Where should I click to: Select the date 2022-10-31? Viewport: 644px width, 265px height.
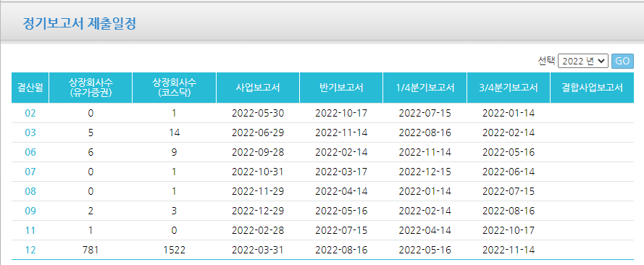(258, 172)
